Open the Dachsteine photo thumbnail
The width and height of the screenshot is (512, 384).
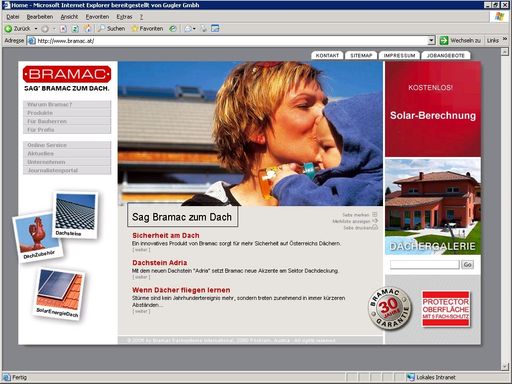click(x=75, y=215)
